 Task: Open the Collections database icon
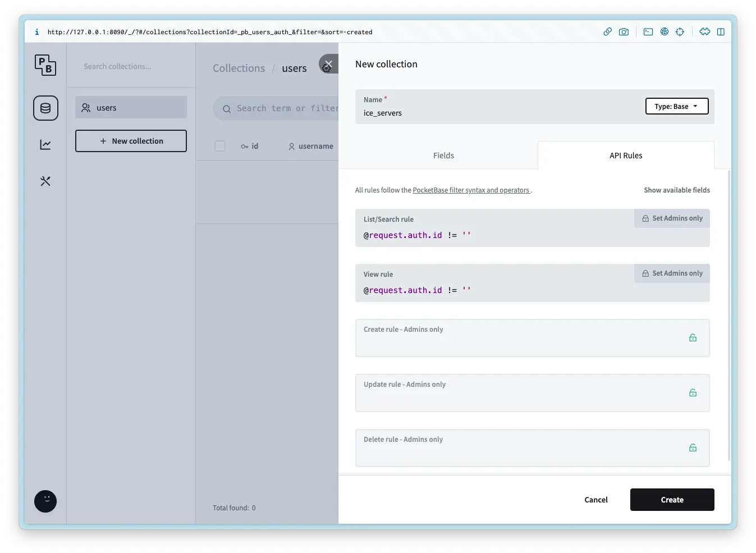(x=45, y=108)
